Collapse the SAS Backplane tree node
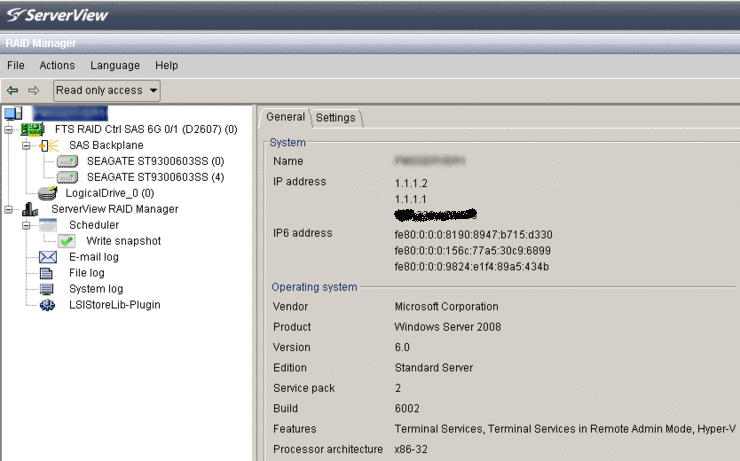The height and width of the screenshot is (461, 740). click(28, 145)
